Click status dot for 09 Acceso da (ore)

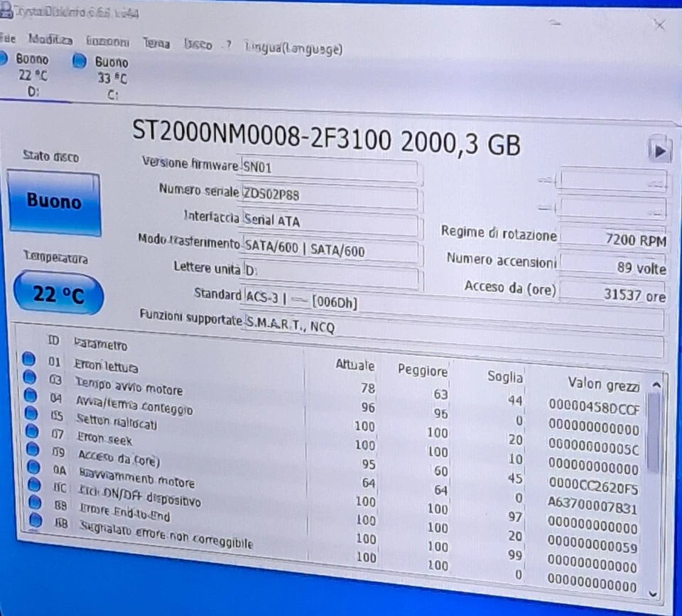pos(33,448)
